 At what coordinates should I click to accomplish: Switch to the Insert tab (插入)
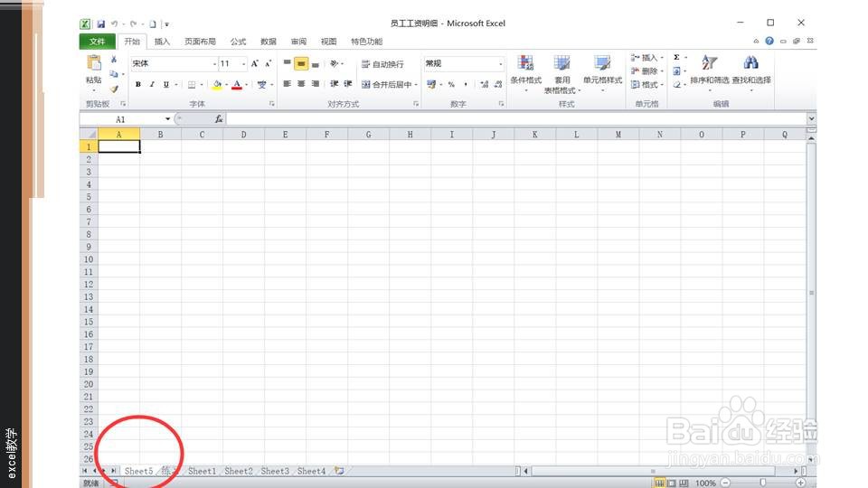pyautogui.click(x=162, y=42)
